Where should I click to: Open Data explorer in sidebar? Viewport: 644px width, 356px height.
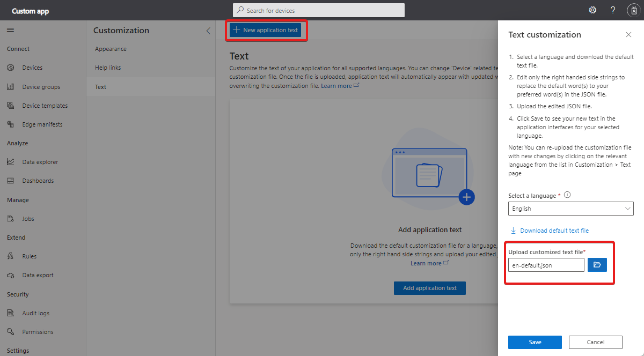pyautogui.click(x=40, y=162)
